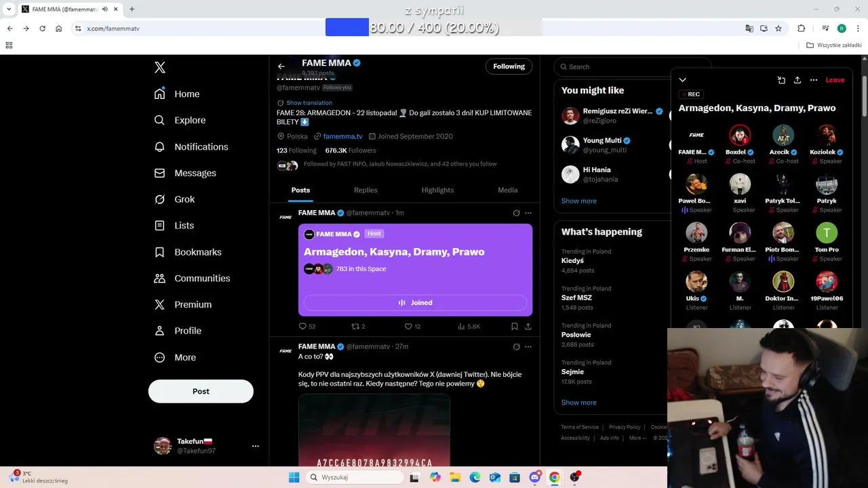View FAME MMA's 123 Following
Viewport: 868px width, 488px height.
pos(296,150)
